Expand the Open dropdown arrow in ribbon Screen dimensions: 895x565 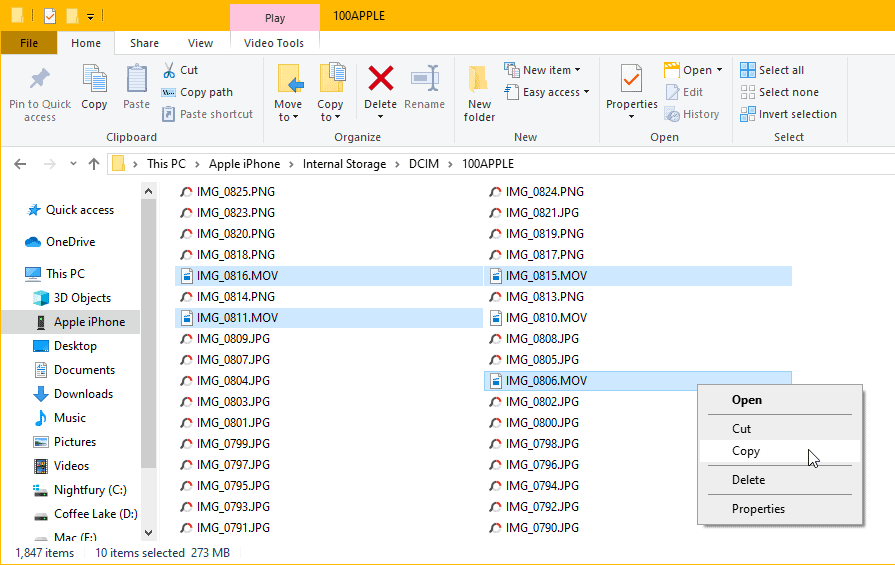tap(719, 70)
